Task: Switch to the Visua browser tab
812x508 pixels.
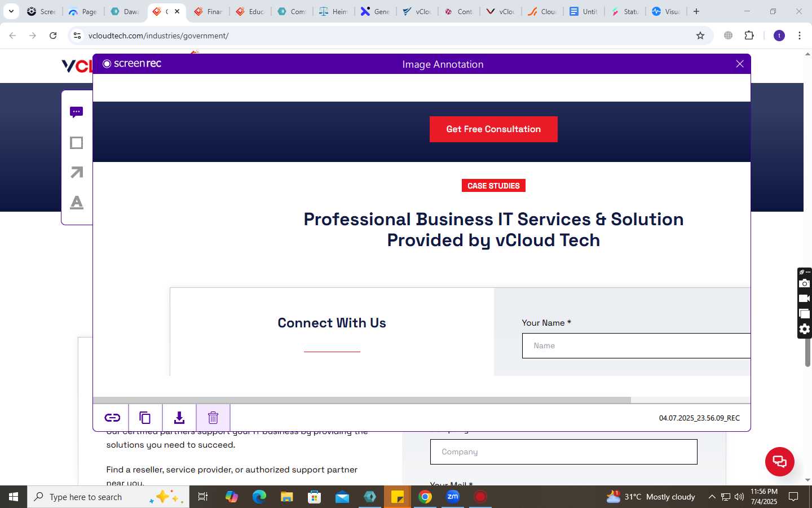Action: (667, 11)
